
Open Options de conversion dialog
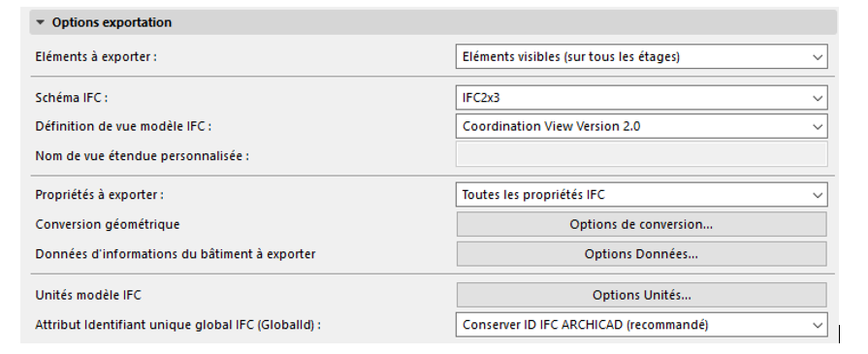(642, 224)
